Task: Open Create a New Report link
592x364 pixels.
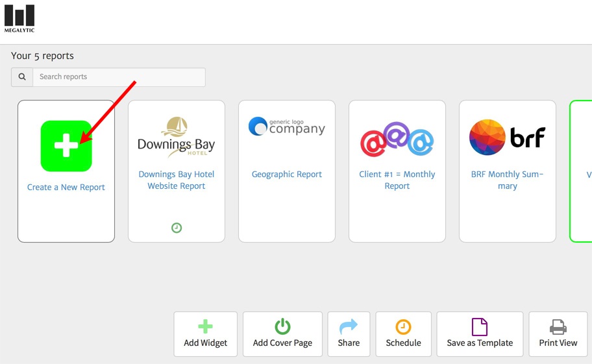Action: 66,188
